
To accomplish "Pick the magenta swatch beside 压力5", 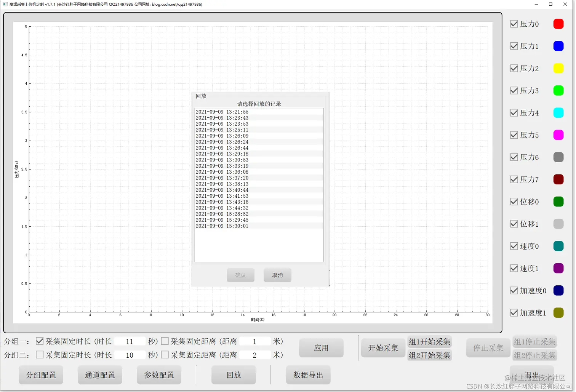I will [x=558, y=135].
